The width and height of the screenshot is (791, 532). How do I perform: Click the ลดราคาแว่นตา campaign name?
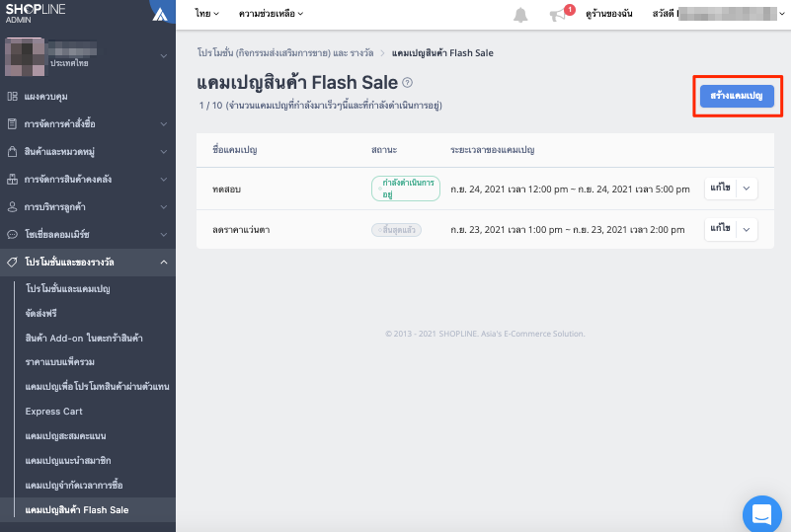click(241, 230)
